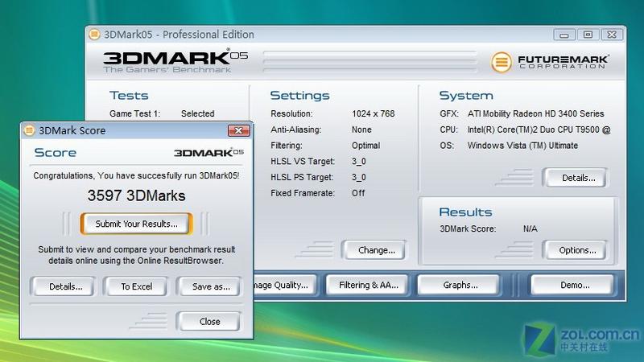644x362 pixels.
Task: Click Filtering 'Optimal' value
Action: point(365,146)
